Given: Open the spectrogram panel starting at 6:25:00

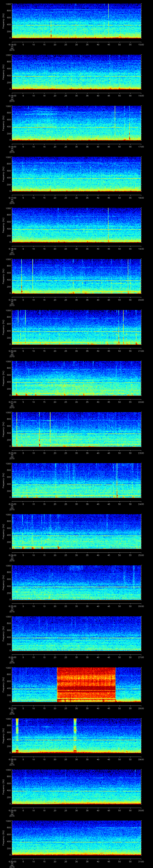Looking at the screenshot, I should point(76,583).
